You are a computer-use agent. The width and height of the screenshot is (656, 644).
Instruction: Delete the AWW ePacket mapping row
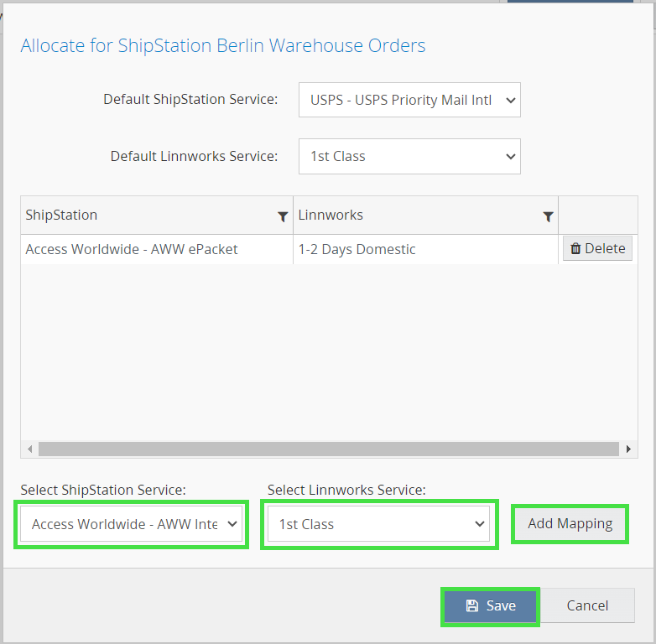(597, 248)
